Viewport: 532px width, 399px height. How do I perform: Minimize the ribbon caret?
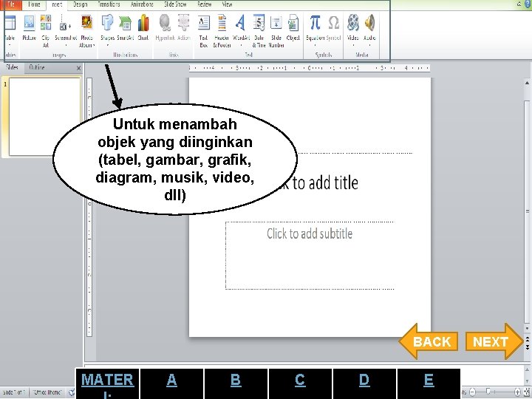pyautogui.click(x=519, y=4)
